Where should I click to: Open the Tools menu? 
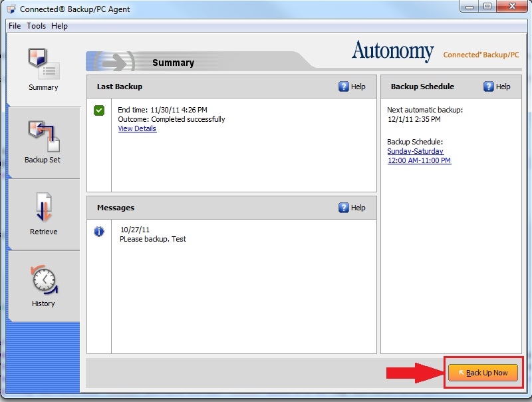tap(37, 26)
